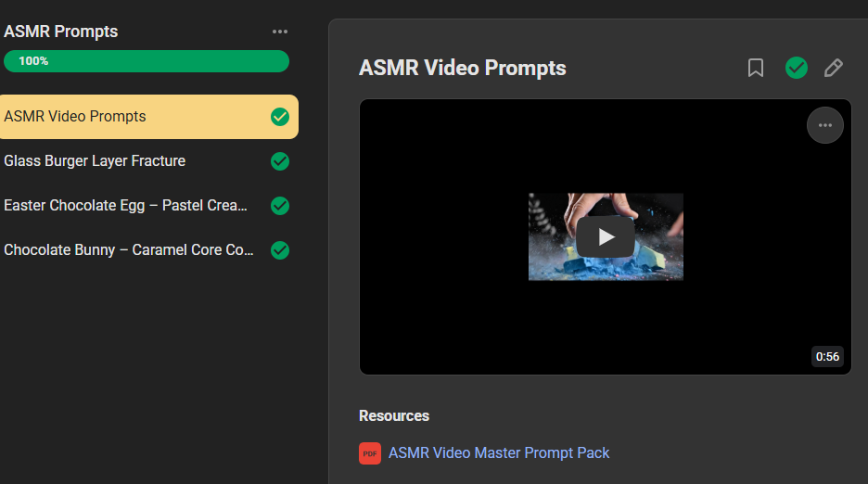Click the ASMR Video Prompts lesson heading
Viewport: 868px width, 484px height.
pos(462,68)
